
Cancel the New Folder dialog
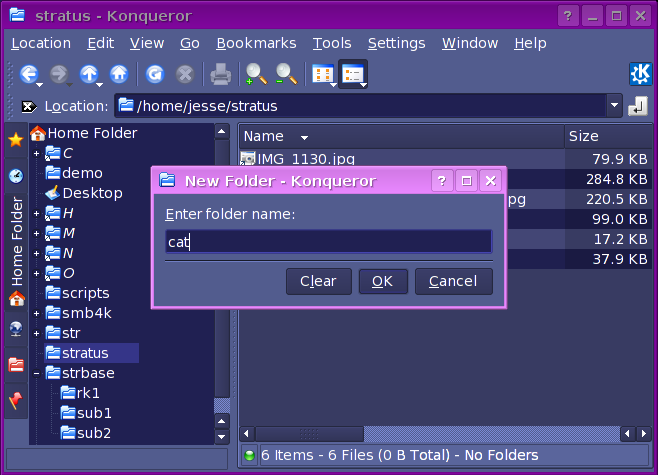coord(453,282)
